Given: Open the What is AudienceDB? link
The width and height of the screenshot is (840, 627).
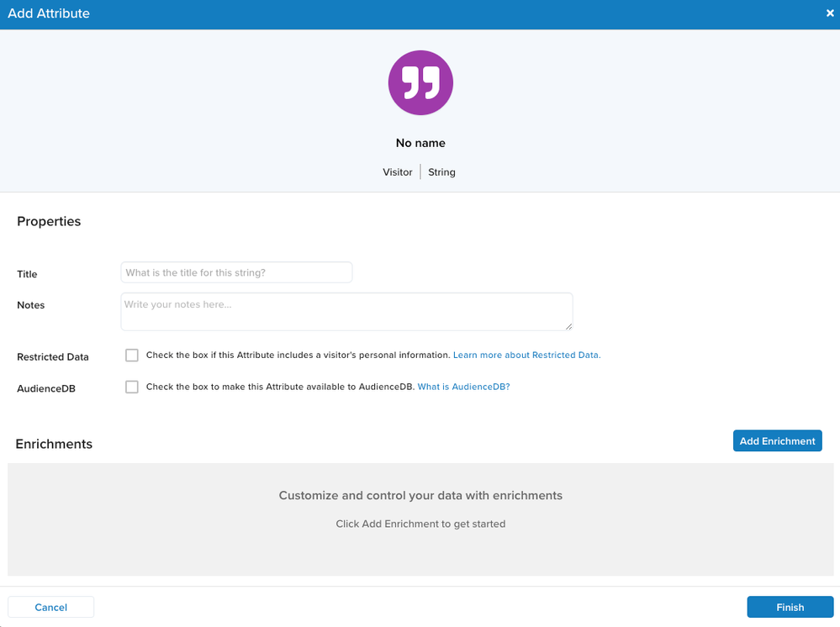Looking at the screenshot, I should [463, 387].
